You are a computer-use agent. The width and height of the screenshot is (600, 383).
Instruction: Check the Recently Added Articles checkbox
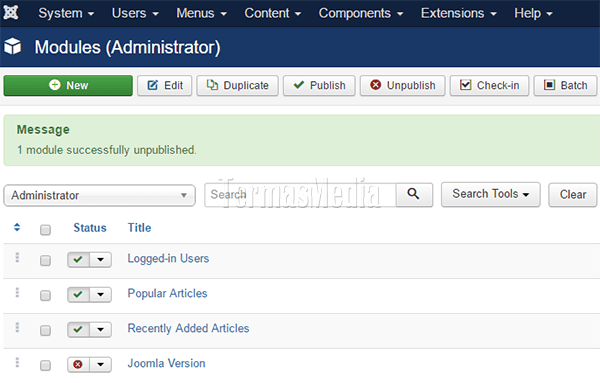pos(45,330)
